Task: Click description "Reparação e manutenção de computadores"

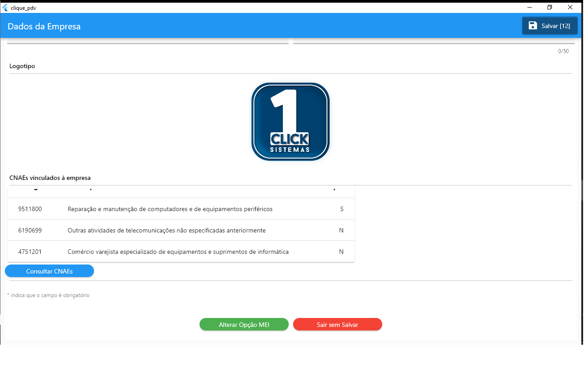Action: (170, 209)
